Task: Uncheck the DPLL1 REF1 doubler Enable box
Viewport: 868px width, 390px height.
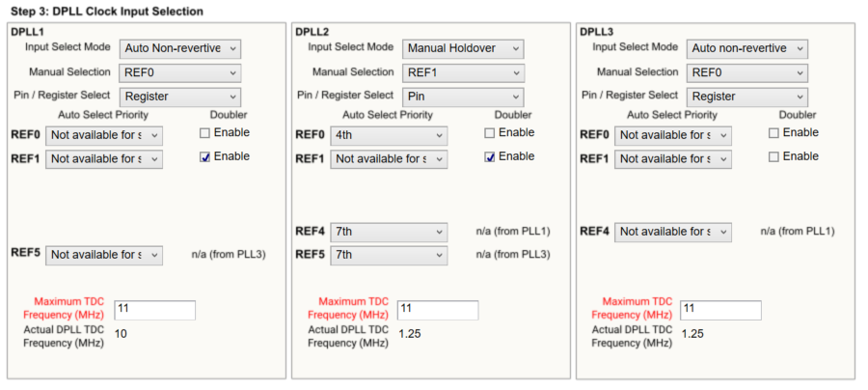Action: pos(205,156)
